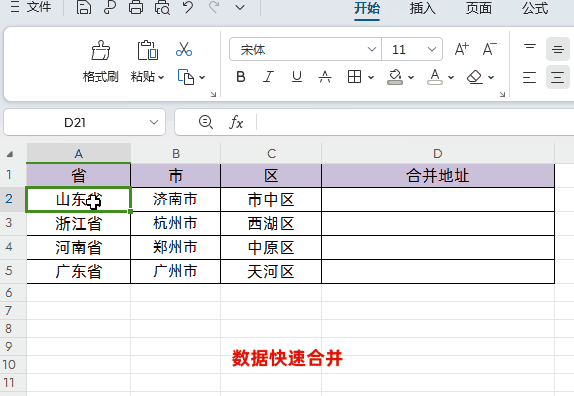This screenshot has height=396, width=574.
Task: Toggle strikethrough formatting
Action: tap(325, 77)
